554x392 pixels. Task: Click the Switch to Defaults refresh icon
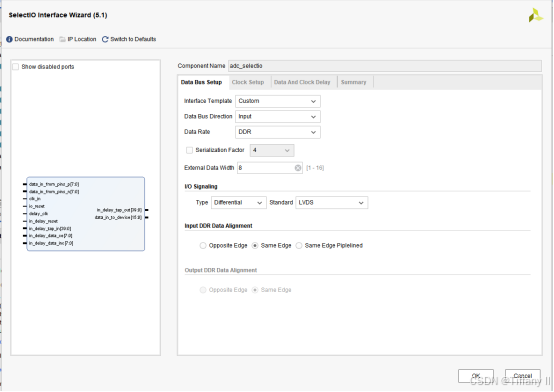pyautogui.click(x=105, y=39)
